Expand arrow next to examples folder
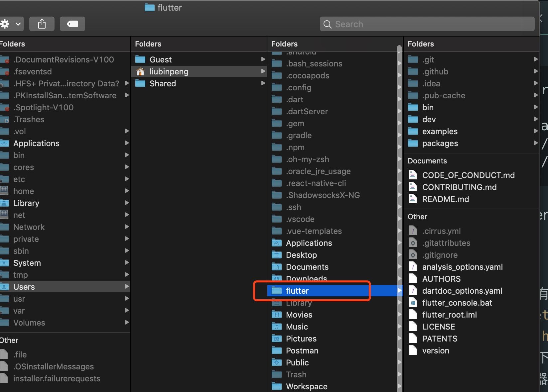The image size is (548, 392). pos(536,131)
